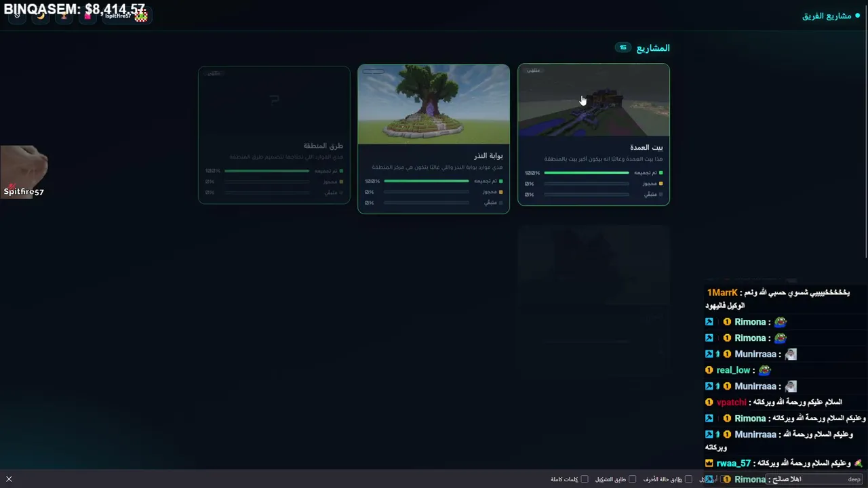Open the مشاريع الفريق team projects link
Viewport: 868px width, 488px height.
(x=831, y=16)
